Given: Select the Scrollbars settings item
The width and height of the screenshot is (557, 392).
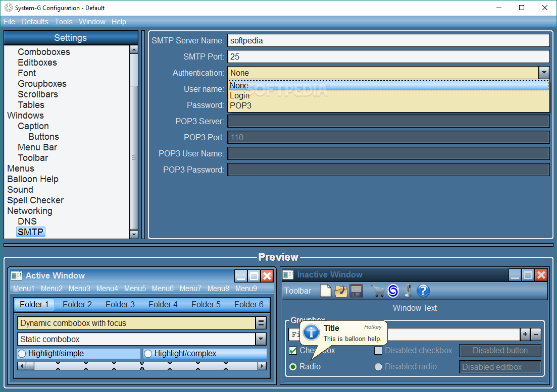Looking at the screenshot, I should pyautogui.click(x=38, y=94).
